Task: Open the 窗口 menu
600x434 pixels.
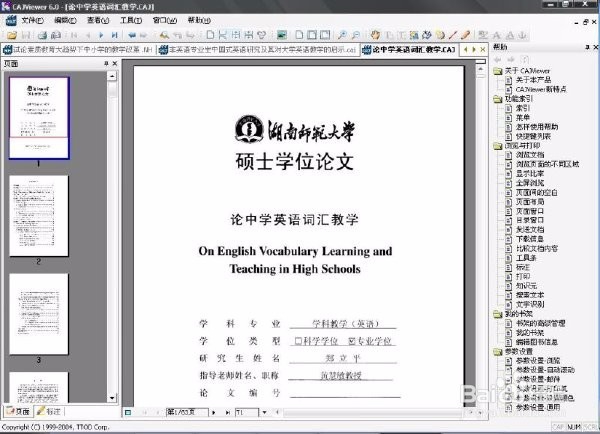Action: (165, 20)
